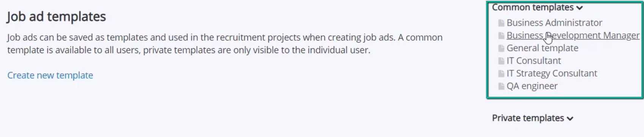Open the Create new template link
The height and width of the screenshot is (137, 644).
[50, 75]
